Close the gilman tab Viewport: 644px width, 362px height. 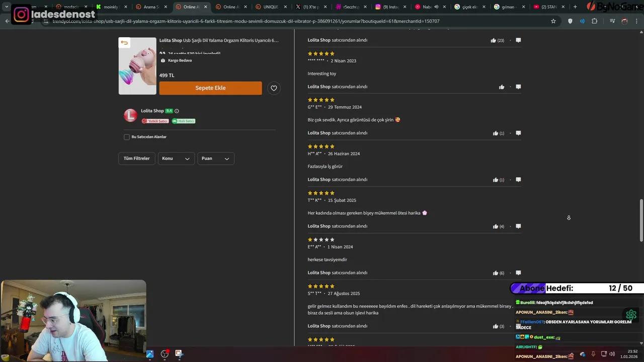pyautogui.click(x=523, y=7)
